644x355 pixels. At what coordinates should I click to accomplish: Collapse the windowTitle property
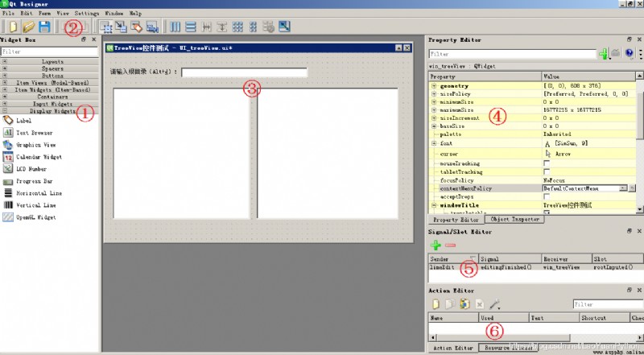tap(434, 205)
